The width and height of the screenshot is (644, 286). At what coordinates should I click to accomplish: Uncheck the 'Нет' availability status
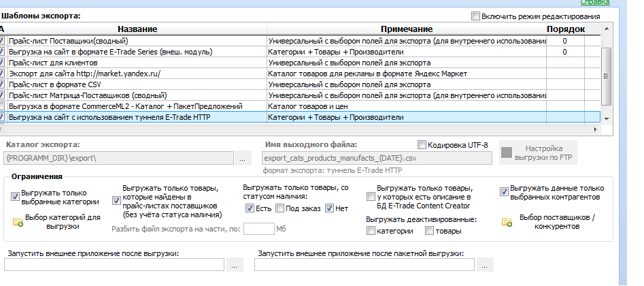click(329, 208)
